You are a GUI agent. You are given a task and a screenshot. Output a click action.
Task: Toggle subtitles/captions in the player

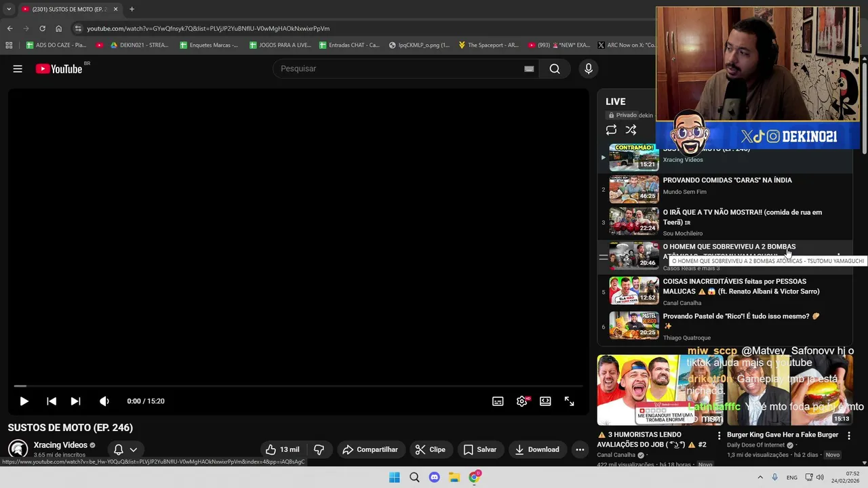point(498,401)
